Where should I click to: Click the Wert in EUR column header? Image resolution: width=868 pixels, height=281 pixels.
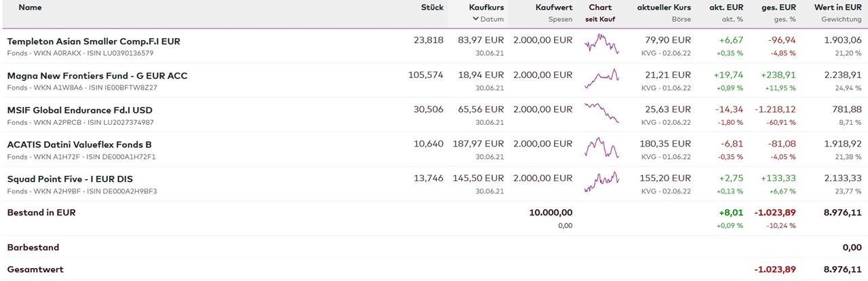pos(837,7)
